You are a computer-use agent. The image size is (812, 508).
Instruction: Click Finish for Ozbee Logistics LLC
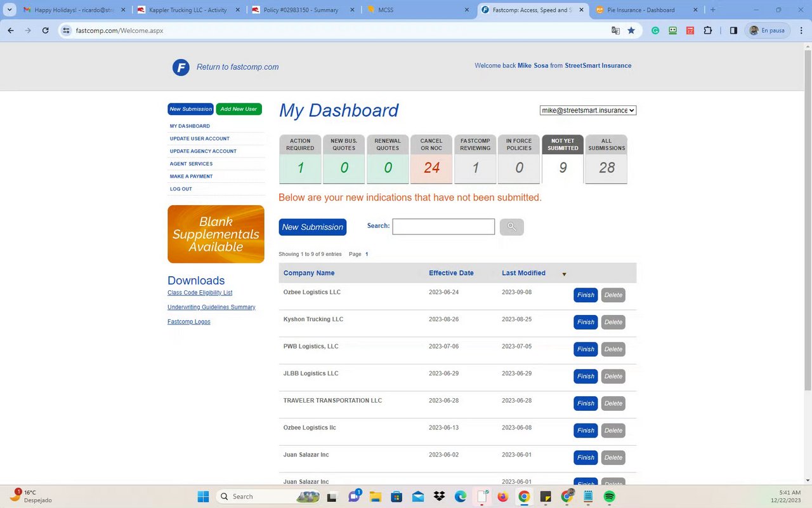586,295
